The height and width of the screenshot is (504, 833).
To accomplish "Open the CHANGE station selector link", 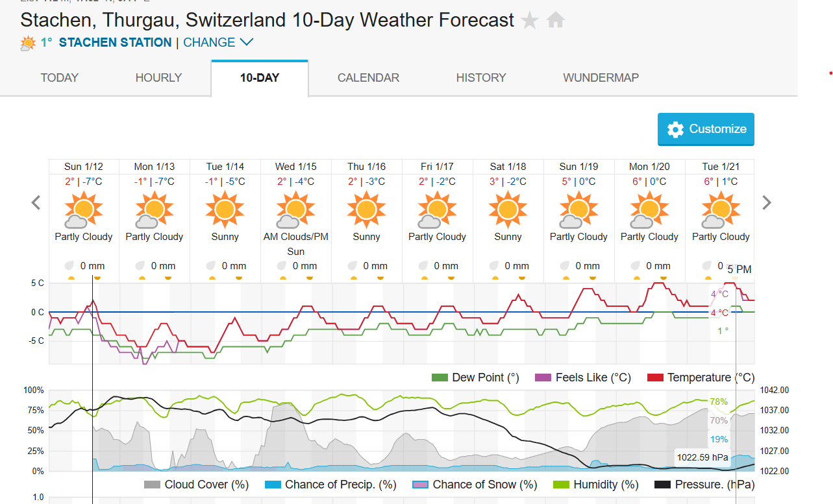I will [209, 43].
